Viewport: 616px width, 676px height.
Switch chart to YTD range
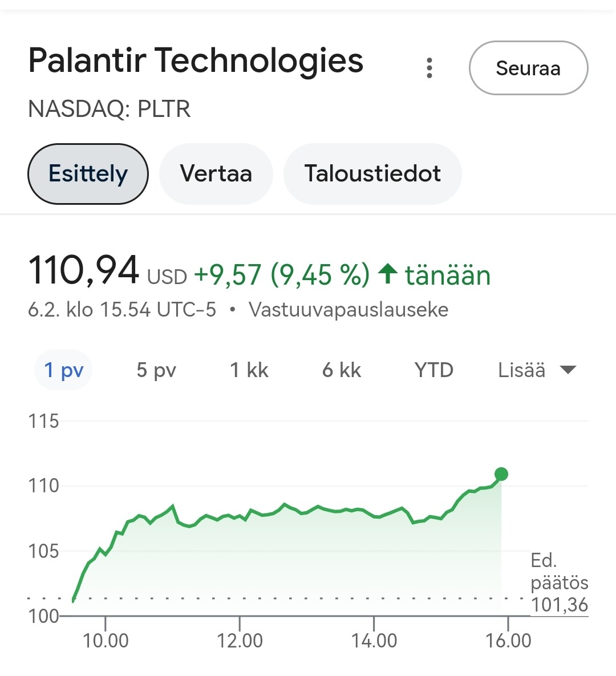pos(433,370)
